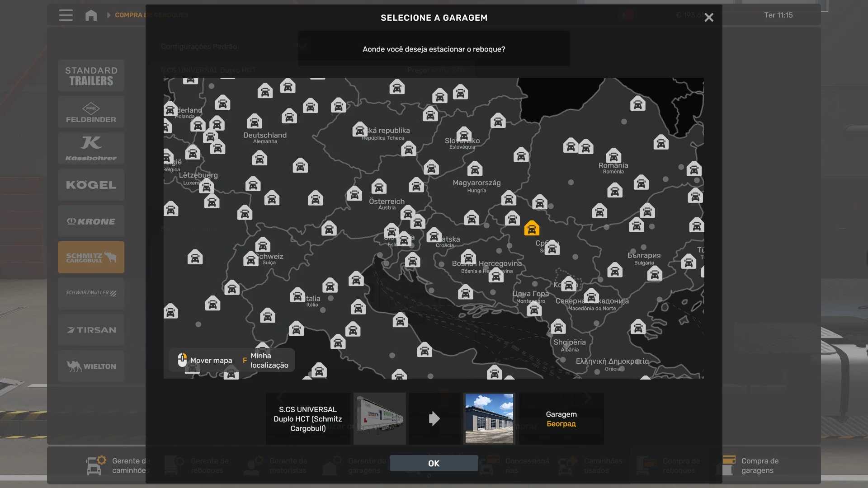
Task: Select garage icon above Shqipëria label
Action: click(558, 327)
